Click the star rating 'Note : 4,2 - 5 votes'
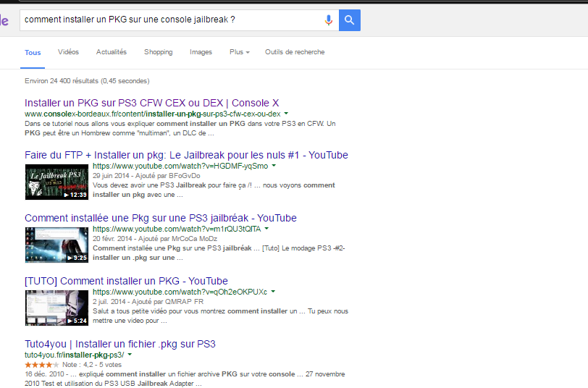Screen dimensions: 588x388 (x=73, y=364)
